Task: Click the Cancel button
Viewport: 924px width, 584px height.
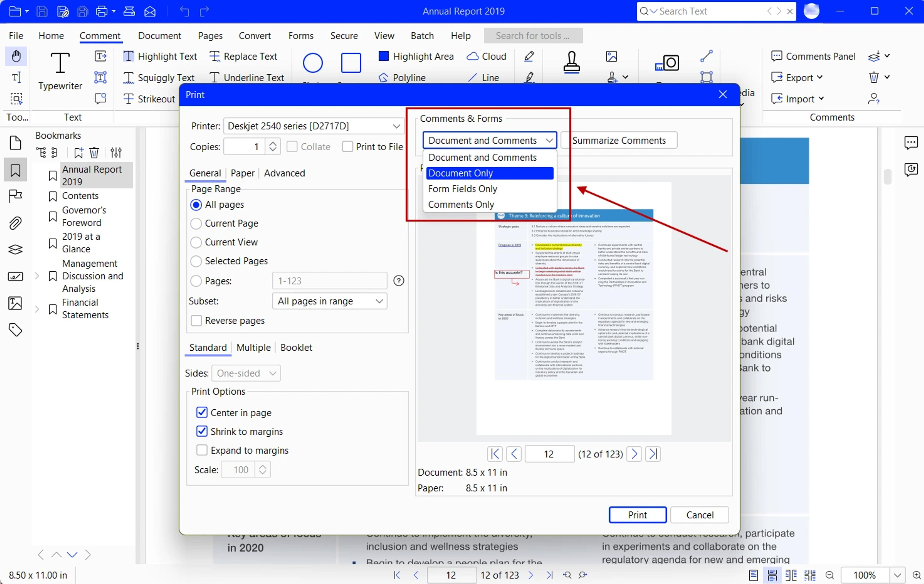Action: 699,515
